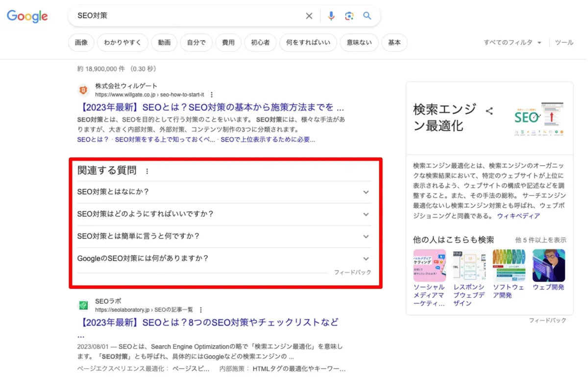Select the 費用 filter chip

[228, 43]
